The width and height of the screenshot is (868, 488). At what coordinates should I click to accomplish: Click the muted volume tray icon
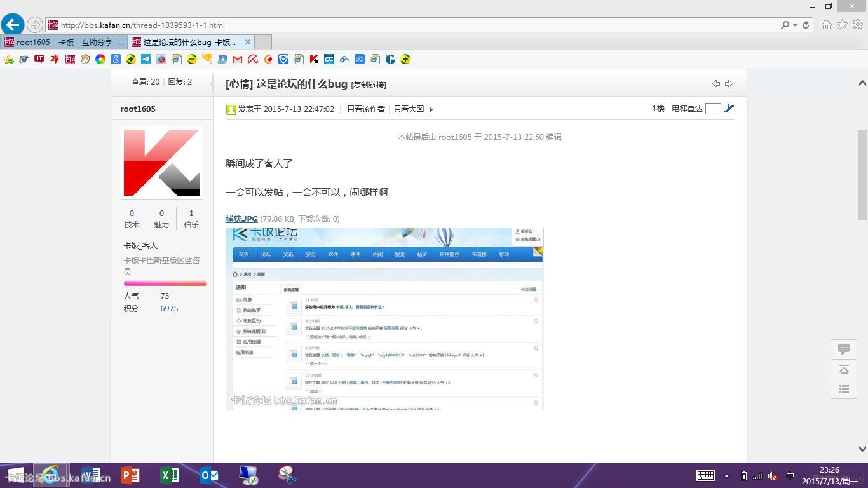[773, 475]
